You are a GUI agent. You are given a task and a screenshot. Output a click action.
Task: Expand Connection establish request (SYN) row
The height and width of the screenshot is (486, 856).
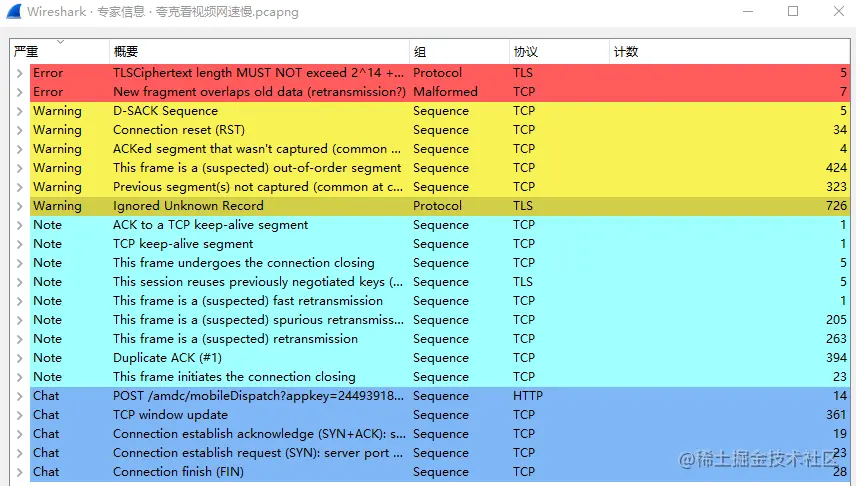(x=20, y=453)
